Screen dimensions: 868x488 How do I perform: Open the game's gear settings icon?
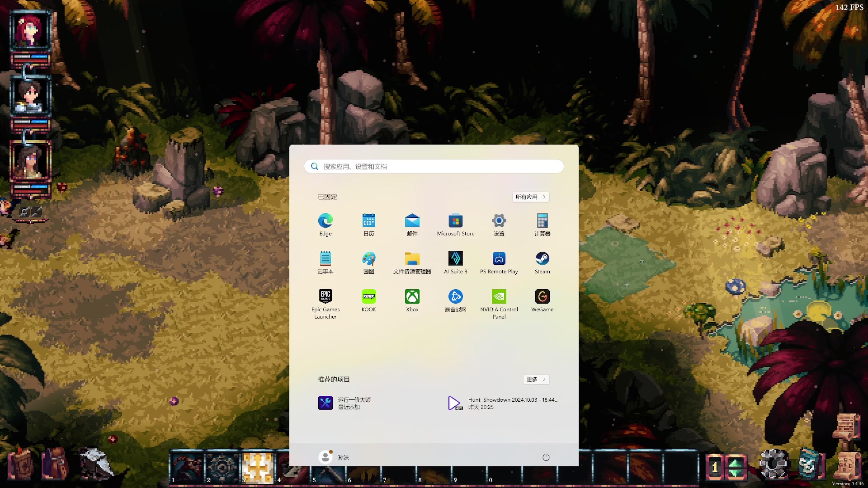click(774, 464)
